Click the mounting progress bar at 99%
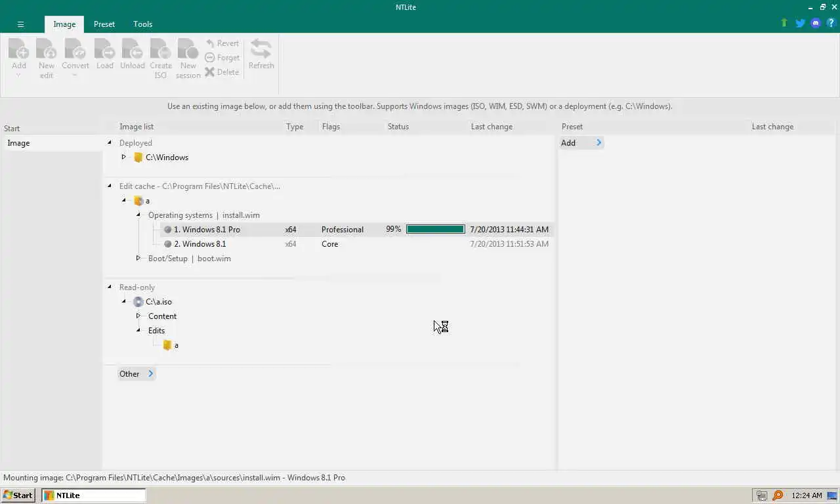This screenshot has width=840, height=504. coord(436,230)
